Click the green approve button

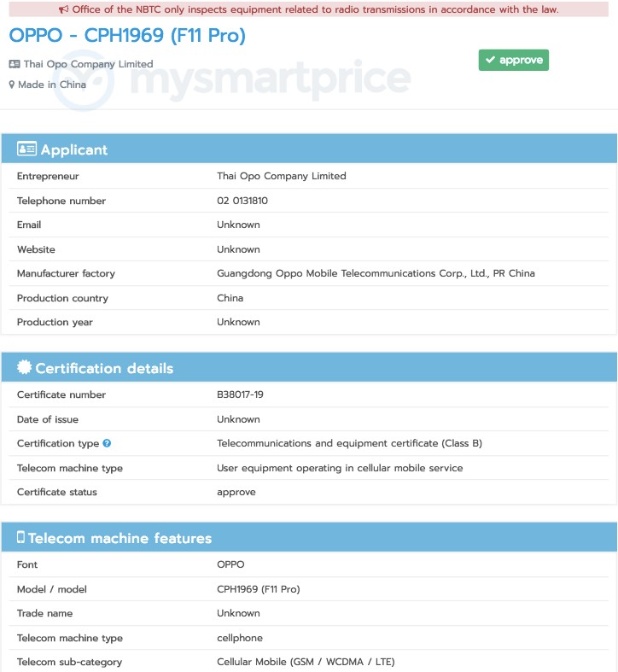(x=513, y=60)
